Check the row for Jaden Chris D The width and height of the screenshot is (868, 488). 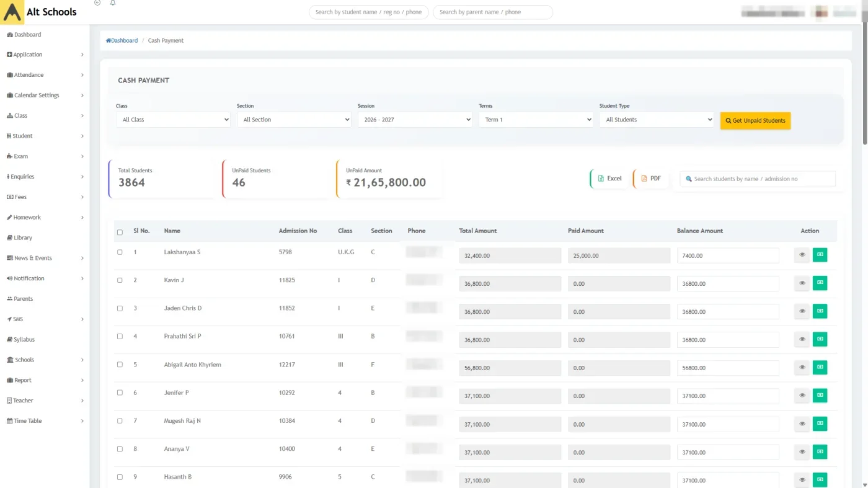pyautogui.click(x=120, y=308)
